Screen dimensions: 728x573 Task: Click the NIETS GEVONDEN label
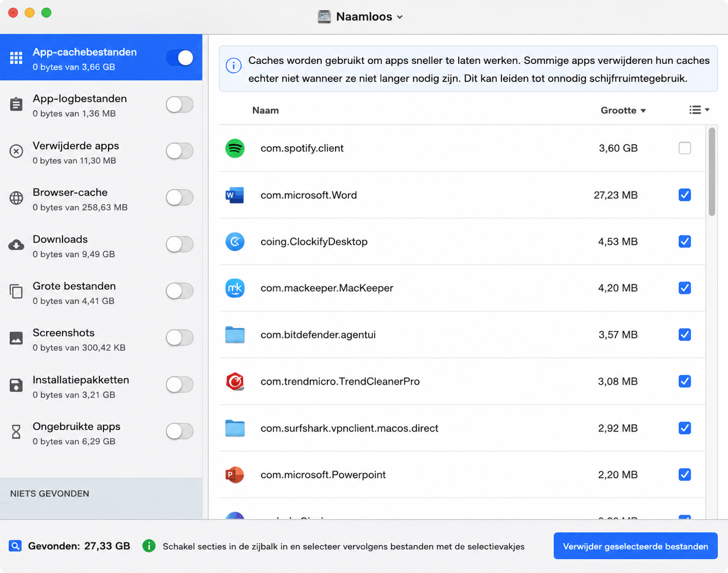pos(50,494)
